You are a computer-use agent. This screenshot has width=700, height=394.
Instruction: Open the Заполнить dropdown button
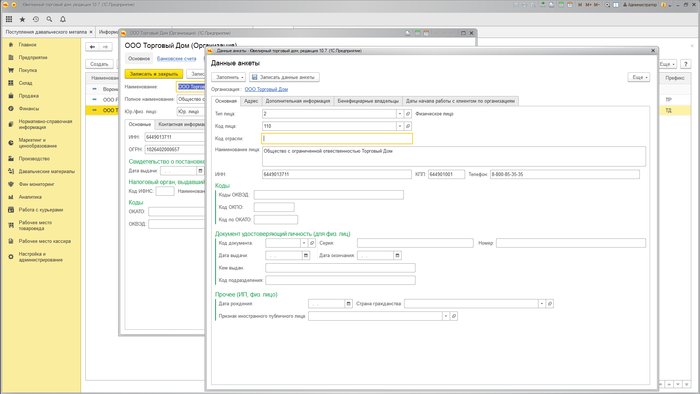tap(229, 77)
